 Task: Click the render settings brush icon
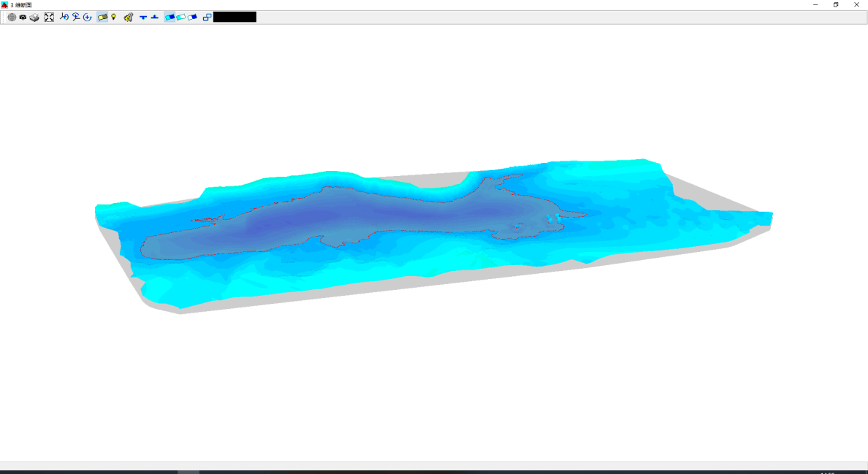pos(129,17)
